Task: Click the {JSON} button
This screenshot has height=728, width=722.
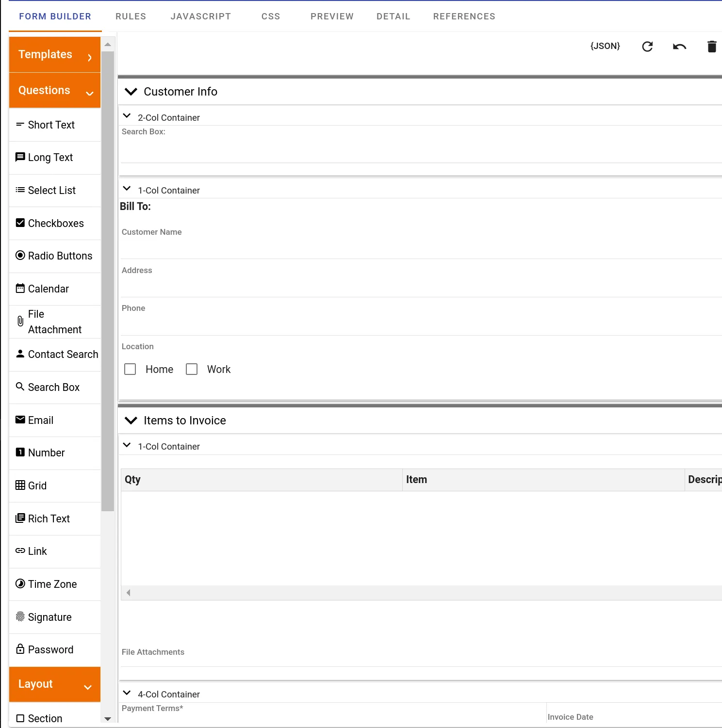Action: click(605, 46)
